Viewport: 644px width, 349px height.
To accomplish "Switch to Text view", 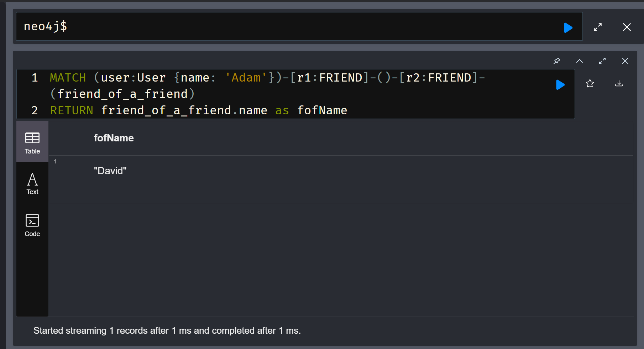I will pos(32,183).
